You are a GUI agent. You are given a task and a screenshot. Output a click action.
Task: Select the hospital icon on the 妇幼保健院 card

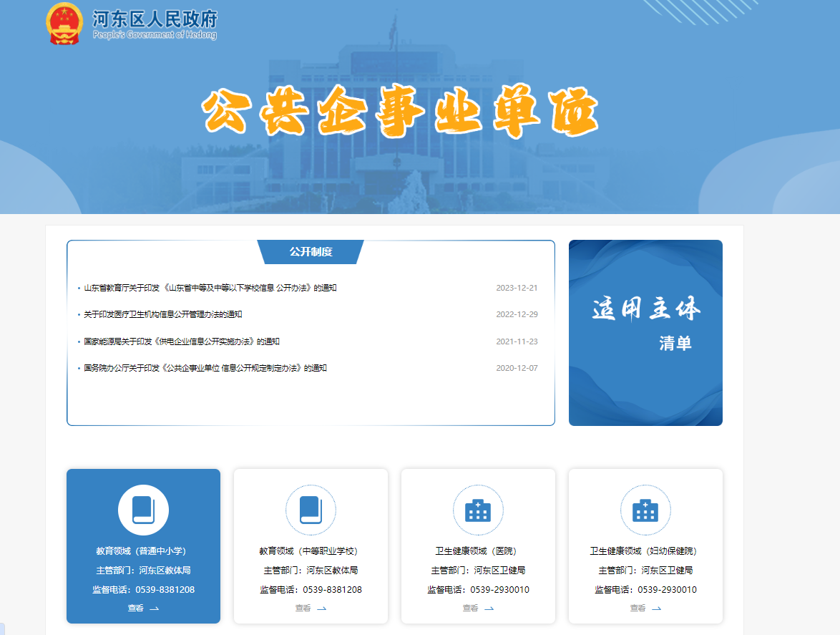click(x=645, y=510)
